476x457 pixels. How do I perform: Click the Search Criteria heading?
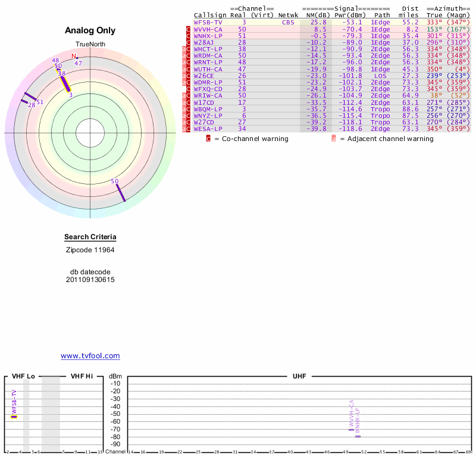(90, 237)
